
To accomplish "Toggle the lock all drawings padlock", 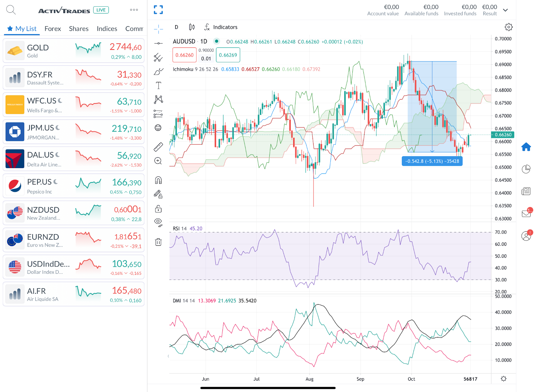I will point(158,209).
